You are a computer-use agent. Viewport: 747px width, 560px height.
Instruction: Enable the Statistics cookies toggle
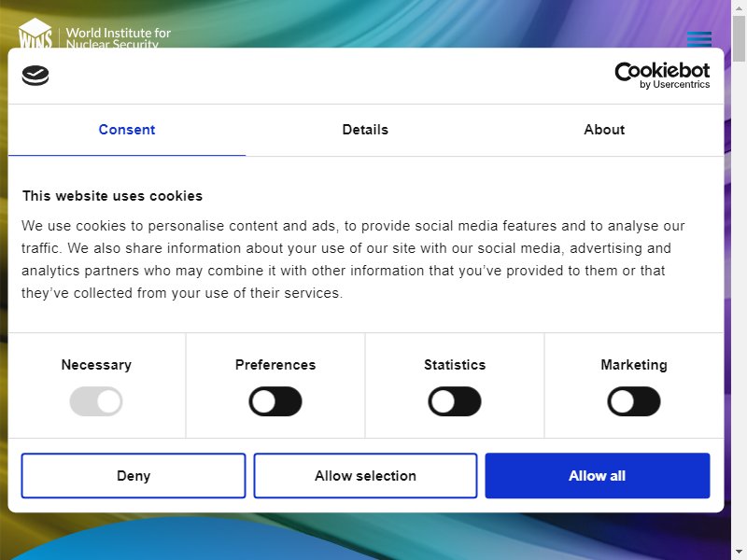455,401
